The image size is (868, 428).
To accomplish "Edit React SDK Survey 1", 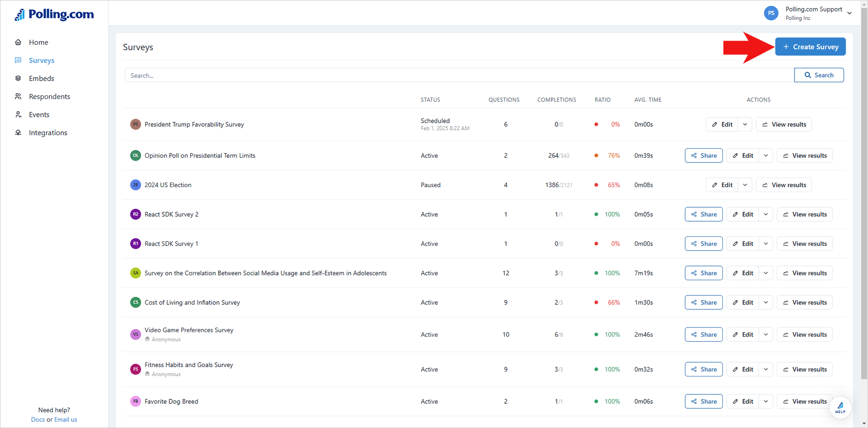I will (743, 244).
